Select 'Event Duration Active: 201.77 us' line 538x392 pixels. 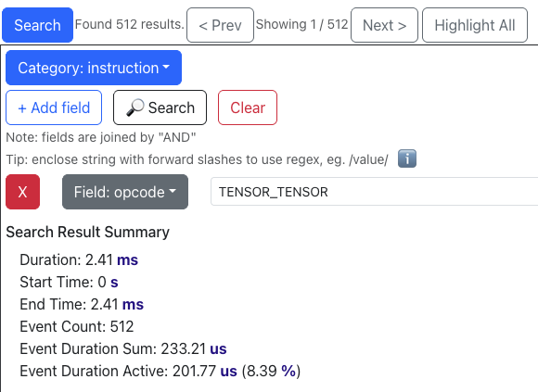160,371
